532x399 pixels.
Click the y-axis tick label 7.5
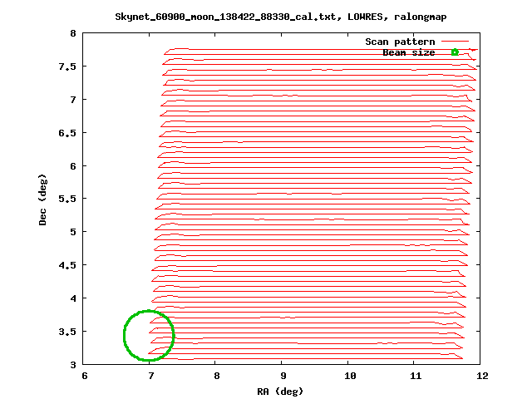coord(67,66)
